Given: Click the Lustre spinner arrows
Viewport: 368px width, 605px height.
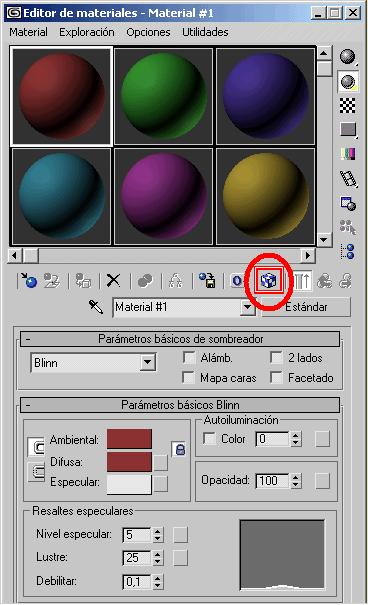Looking at the screenshot, I should [158, 558].
